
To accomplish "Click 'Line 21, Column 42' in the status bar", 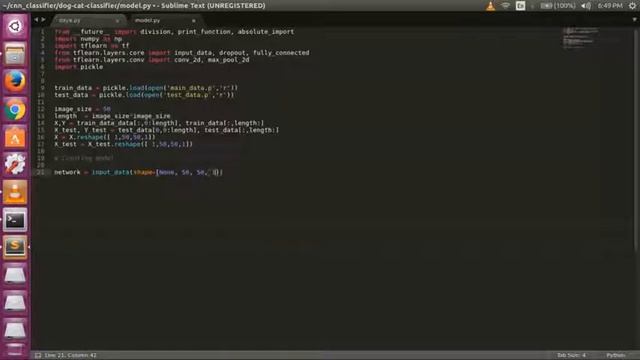I will 71,356.
